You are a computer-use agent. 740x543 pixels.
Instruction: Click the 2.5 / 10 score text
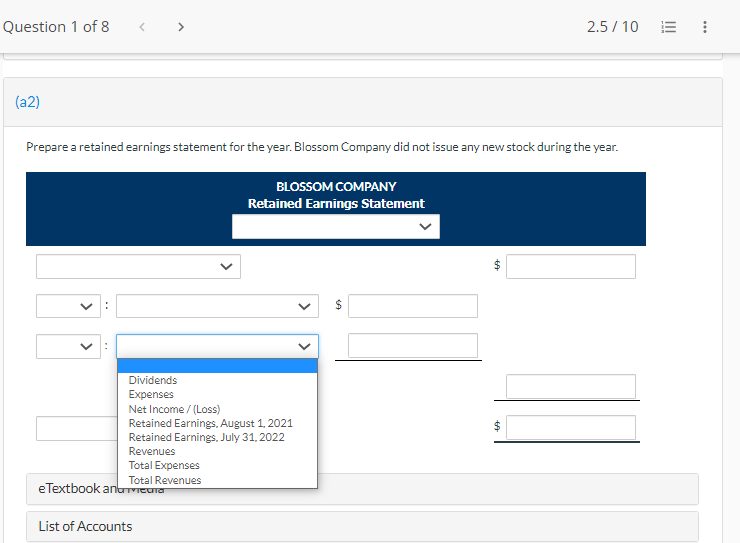tap(613, 27)
